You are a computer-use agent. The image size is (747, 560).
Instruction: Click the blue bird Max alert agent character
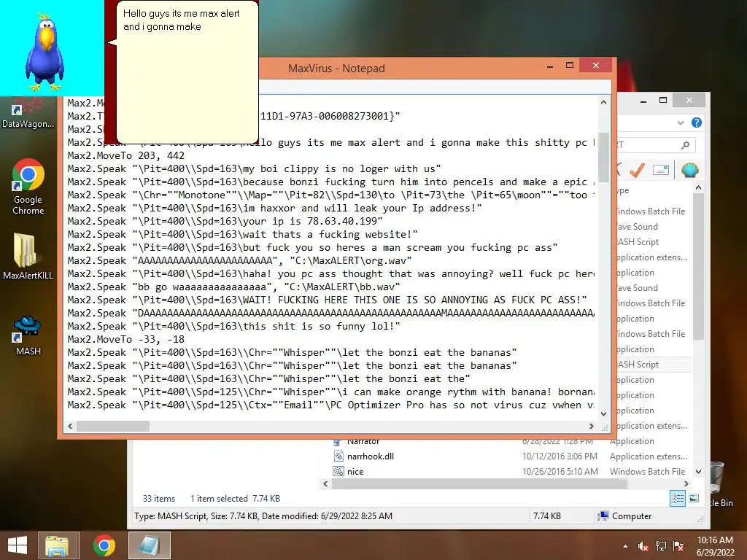tap(44, 52)
